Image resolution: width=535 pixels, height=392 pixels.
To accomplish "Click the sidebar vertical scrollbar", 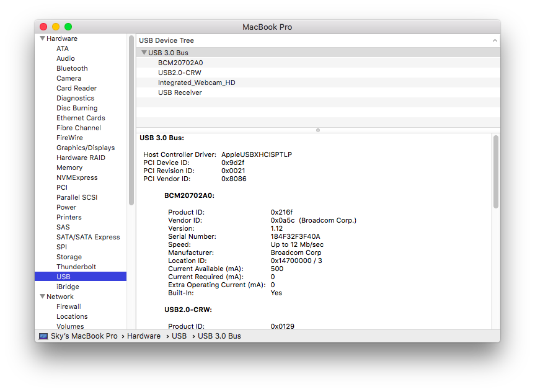I will [x=131, y=120].
